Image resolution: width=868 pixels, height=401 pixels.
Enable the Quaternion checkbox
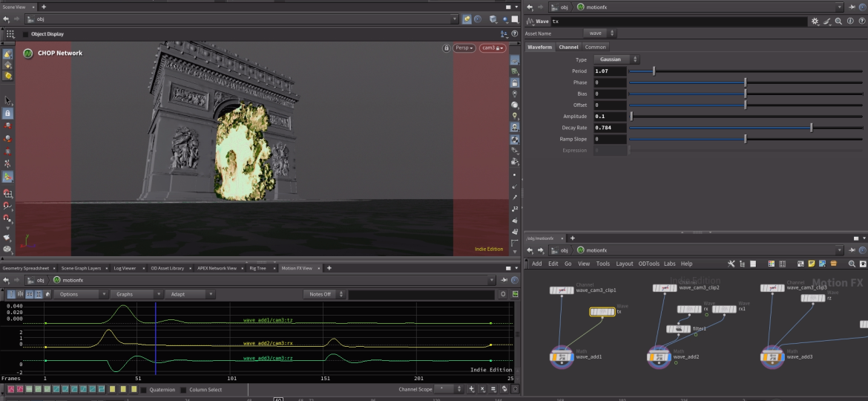tap(144, 389)
